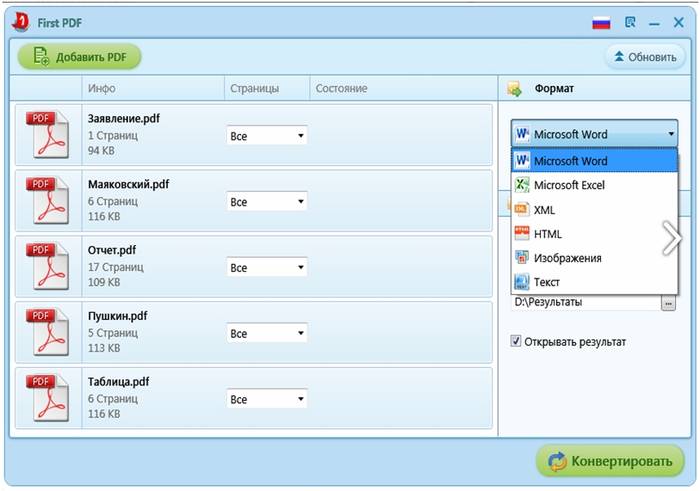
Task: Click PDF icon of Маяковский.pdf
Action: 48,200
